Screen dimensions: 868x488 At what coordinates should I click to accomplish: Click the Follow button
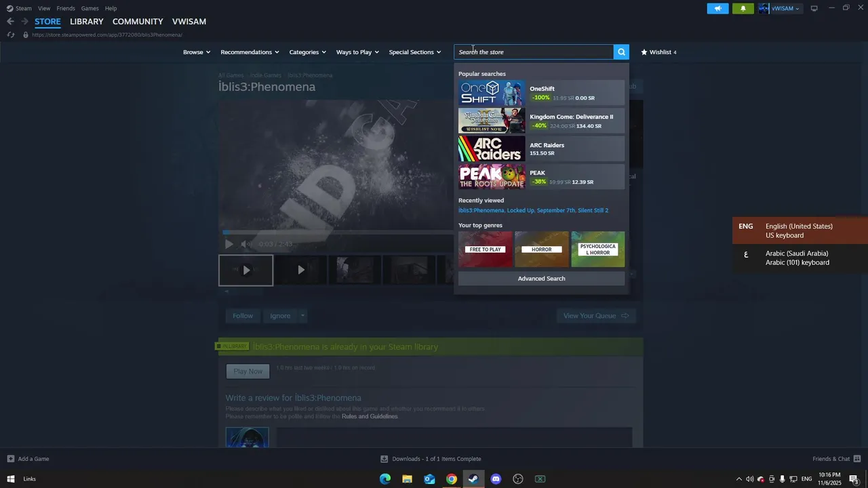[x=243, y=315]
